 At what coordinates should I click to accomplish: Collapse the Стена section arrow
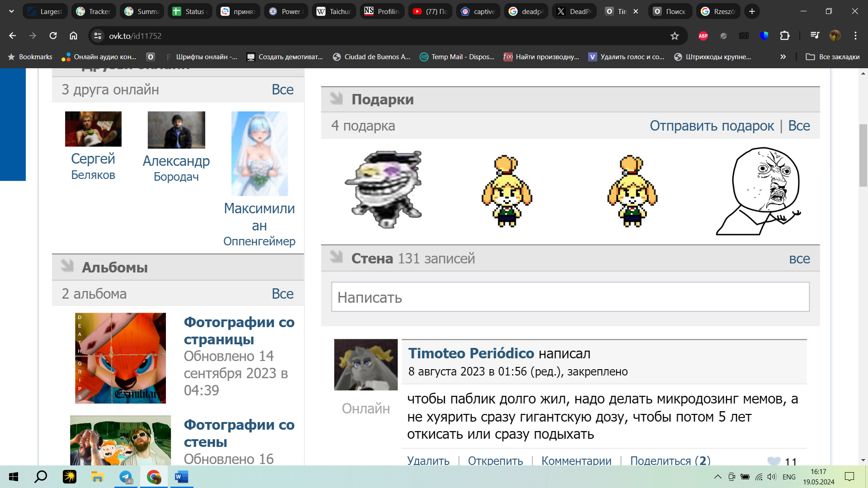[x=336, y=257]
